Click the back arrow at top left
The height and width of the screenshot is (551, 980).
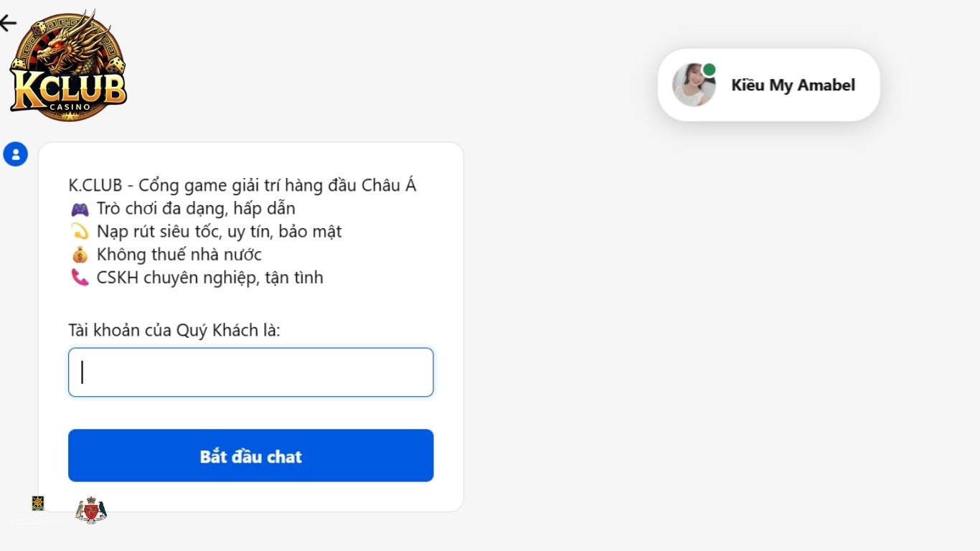click(9, 22)
